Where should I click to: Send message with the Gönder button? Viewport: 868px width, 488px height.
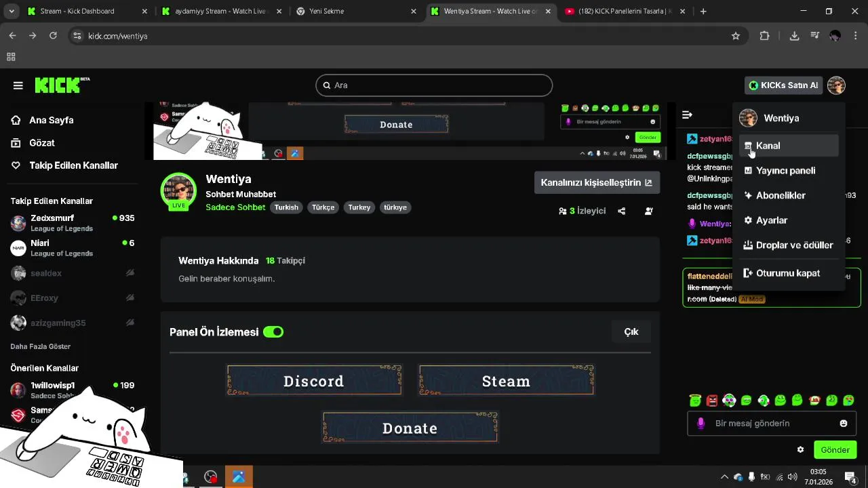[x=835, y=449]
